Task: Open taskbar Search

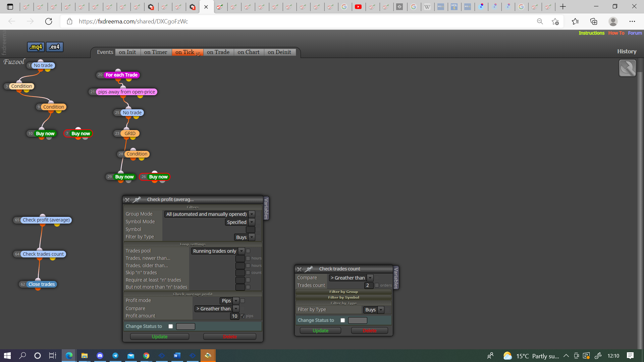Action: [22, 356]
